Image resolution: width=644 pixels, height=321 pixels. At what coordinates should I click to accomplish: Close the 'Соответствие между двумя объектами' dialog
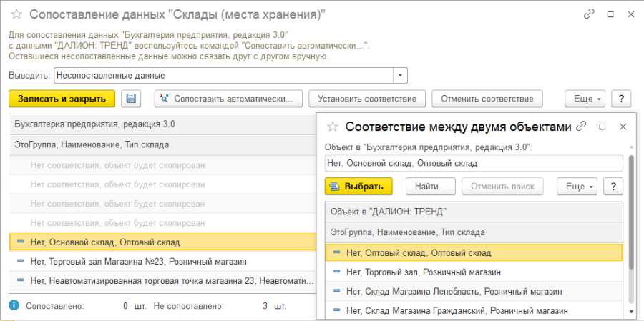[623, 127]
